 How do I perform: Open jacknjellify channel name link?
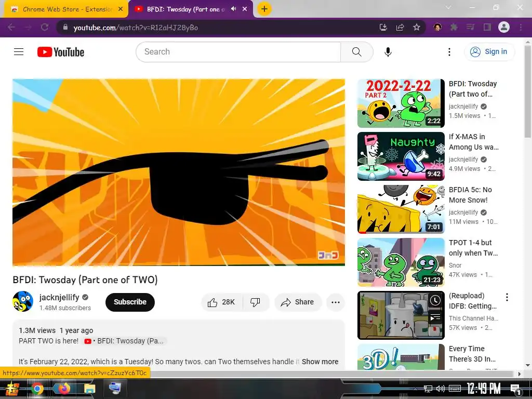[x=59, y=297]
